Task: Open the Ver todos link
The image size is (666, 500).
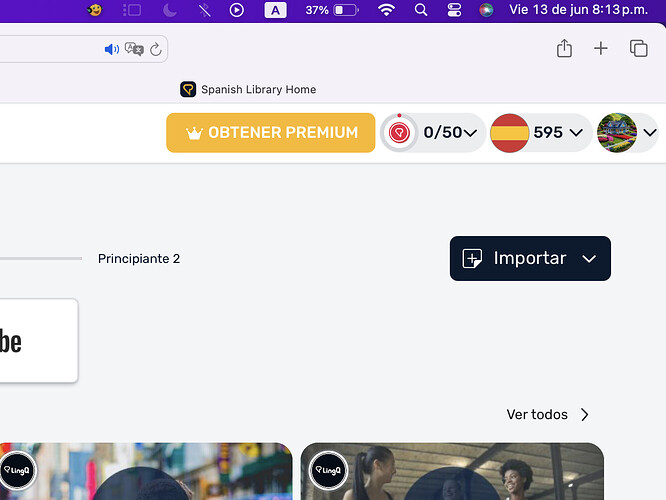Action: [537, 414]
